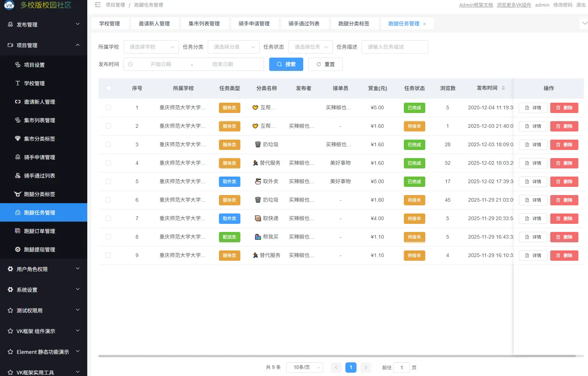Image resolution: width=588 pixels, height=376 pixels.
Task: Click the next page arrow in pagination
Action: point(366,368)
